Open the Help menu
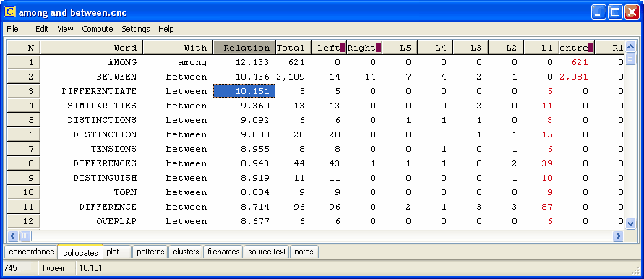The height and width of the screenshot is (279, 644). pos(166,29)
